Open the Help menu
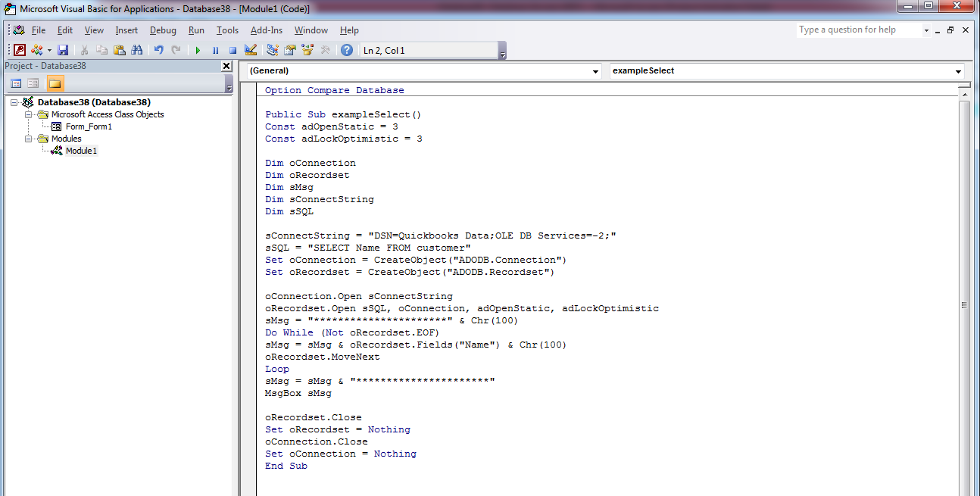The image size is (980, 496). coord(349,30)
